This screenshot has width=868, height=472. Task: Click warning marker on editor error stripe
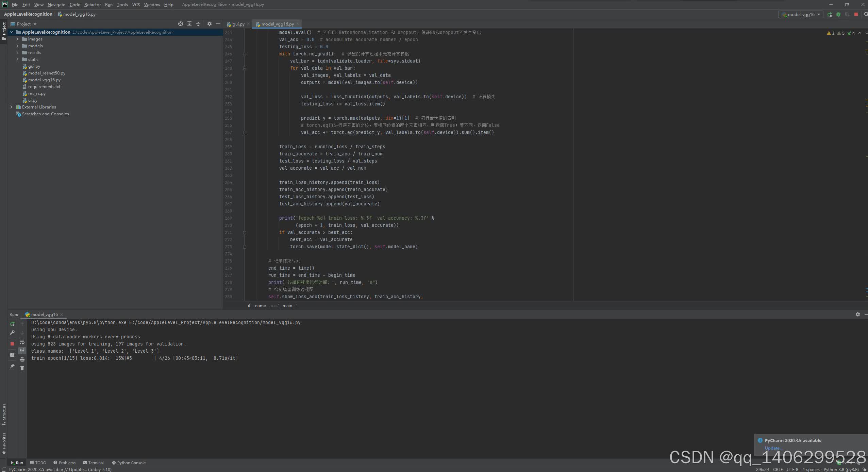tap(867, 51)
